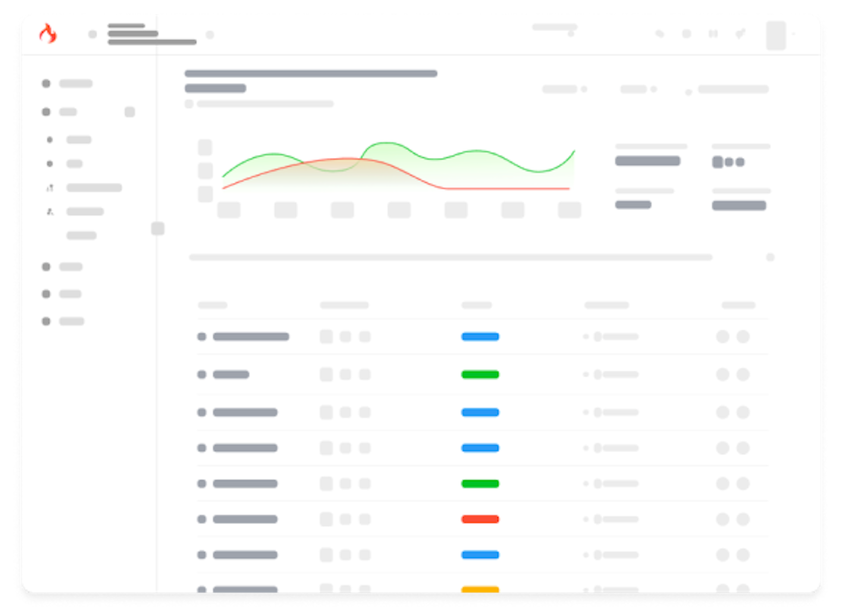Toggle the switch next to the second sidebar item
The width and height of the screenshot is (841, 616).
130,112
